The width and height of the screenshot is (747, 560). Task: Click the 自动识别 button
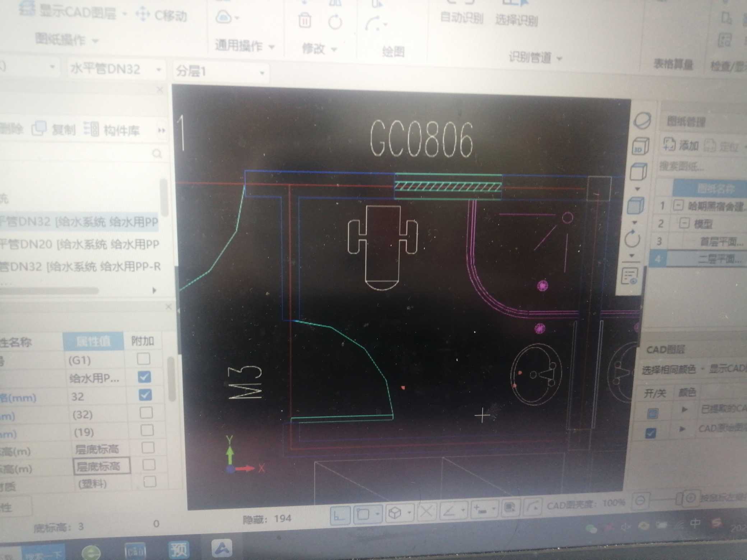click(x=462, y=17)
